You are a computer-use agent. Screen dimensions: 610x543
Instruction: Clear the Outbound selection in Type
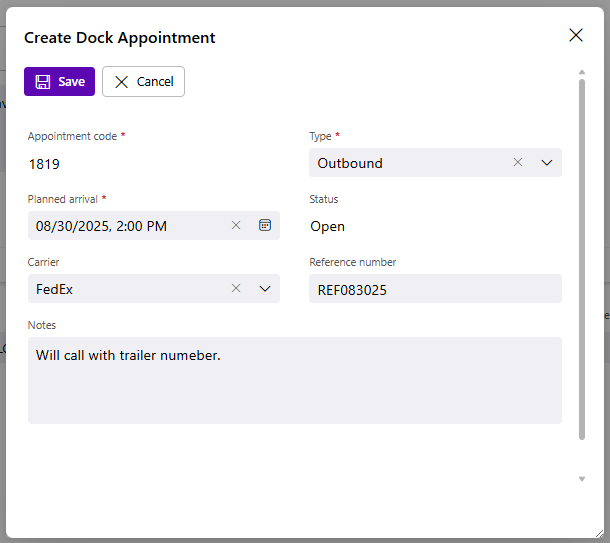[x=518, y=163]
